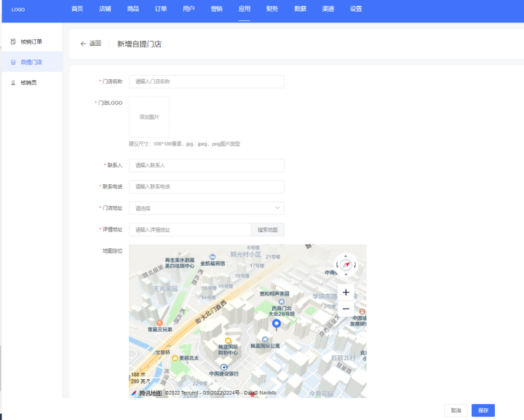Open the 门店地址 dropdown
The height and width of the screenshot is (420, 524).
tap(207, 208)
